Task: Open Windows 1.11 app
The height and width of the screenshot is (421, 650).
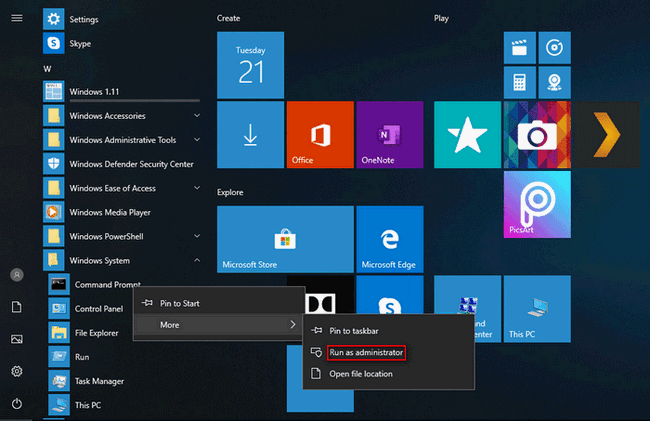Action: (x=121, y=91)
